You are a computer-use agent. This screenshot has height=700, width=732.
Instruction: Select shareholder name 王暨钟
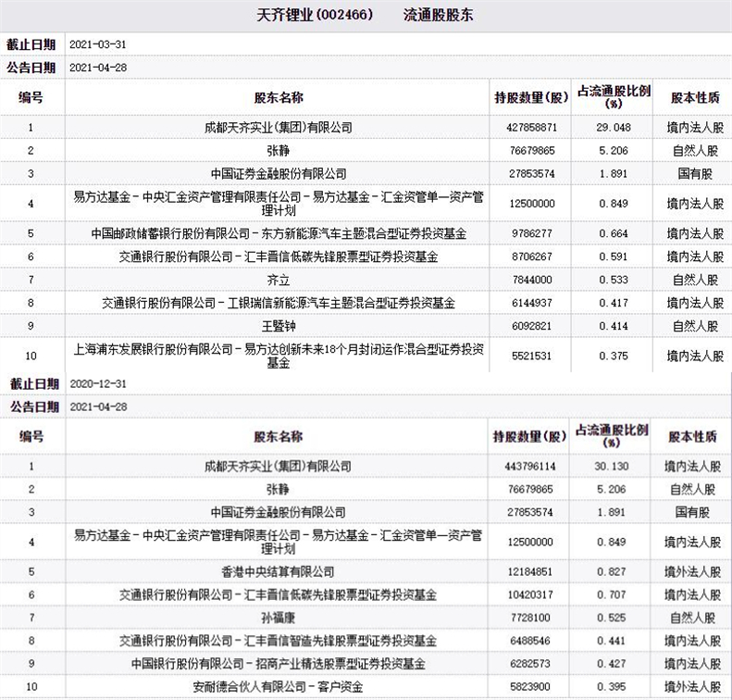(x=279, y=326)
